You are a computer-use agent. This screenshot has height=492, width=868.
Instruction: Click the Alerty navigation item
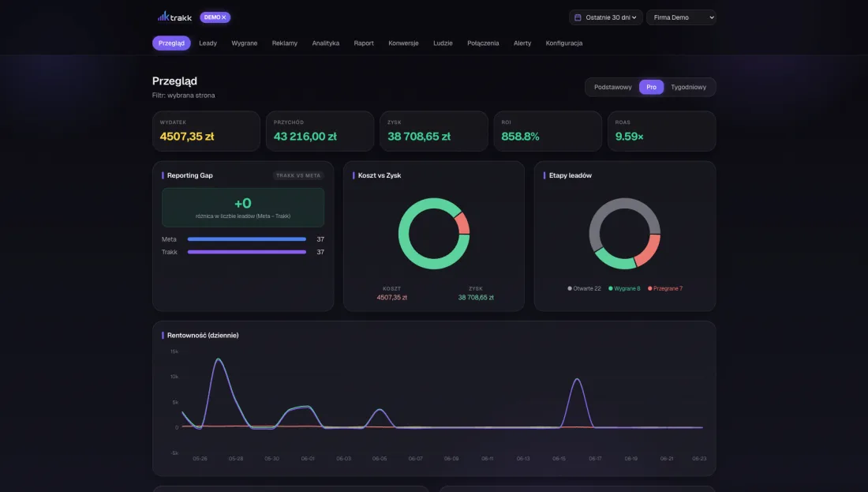tap(522, 43)
